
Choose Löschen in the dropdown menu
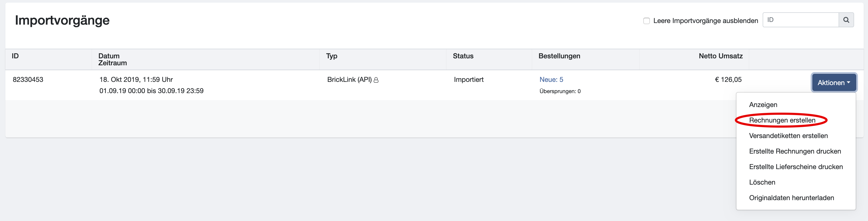click(x=762, y=182)
